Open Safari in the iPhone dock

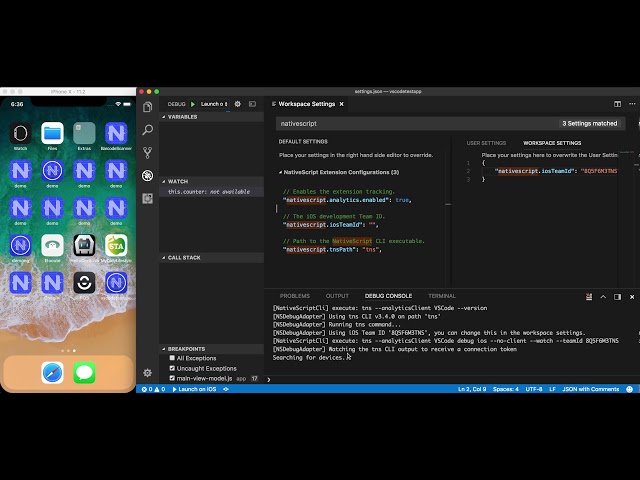[x=52, y=373]
